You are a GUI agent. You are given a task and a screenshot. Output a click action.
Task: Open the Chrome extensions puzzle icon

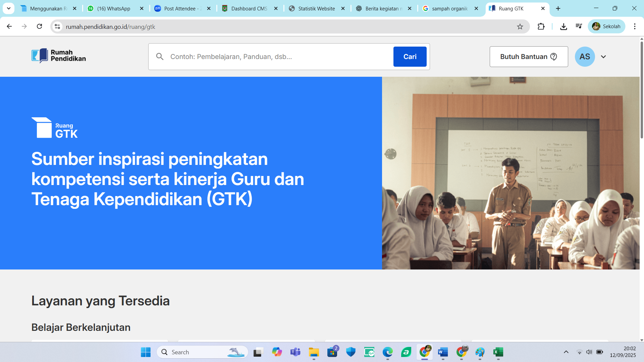pyautogui.click(x=541, y=26)
